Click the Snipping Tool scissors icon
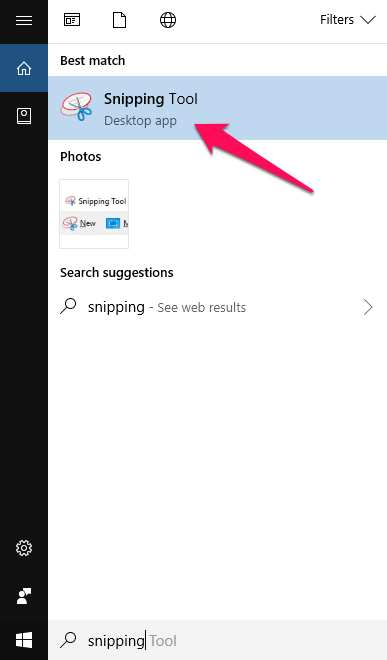Viewport: 387px width, 660px height. click(x=76, y=107)
